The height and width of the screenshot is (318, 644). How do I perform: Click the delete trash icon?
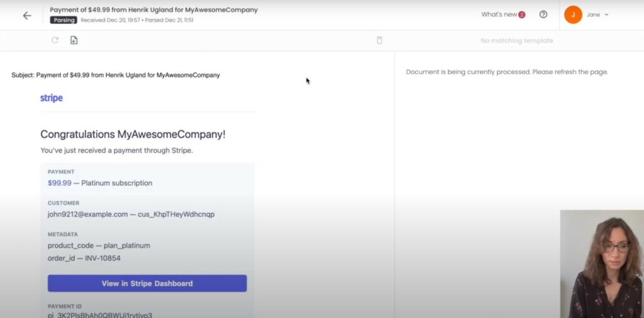(x=379, y=40)
